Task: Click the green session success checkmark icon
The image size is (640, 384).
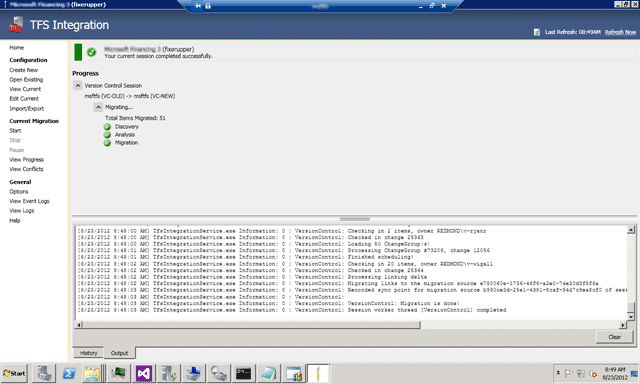Action: 92,52
